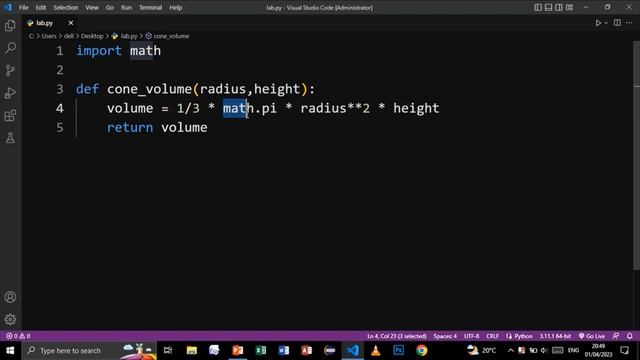Open Problems via errors and warnings indicator
Viewport: 640px width, 360px height.
coord(18,336)
